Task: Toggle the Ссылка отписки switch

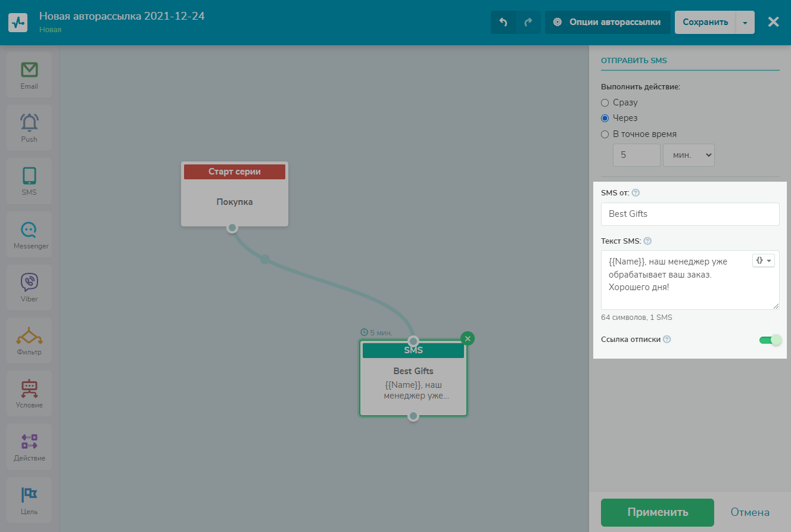Action: 770,340
